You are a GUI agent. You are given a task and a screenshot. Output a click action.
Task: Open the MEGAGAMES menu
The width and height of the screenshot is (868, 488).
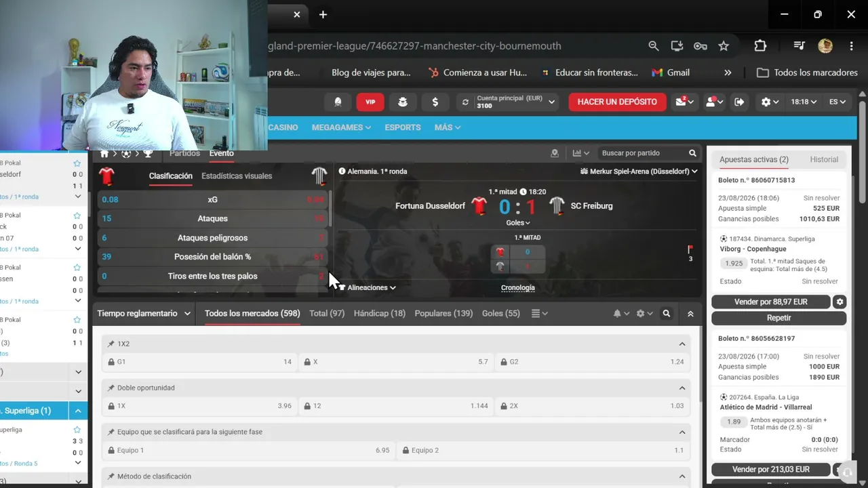(341, 127)
